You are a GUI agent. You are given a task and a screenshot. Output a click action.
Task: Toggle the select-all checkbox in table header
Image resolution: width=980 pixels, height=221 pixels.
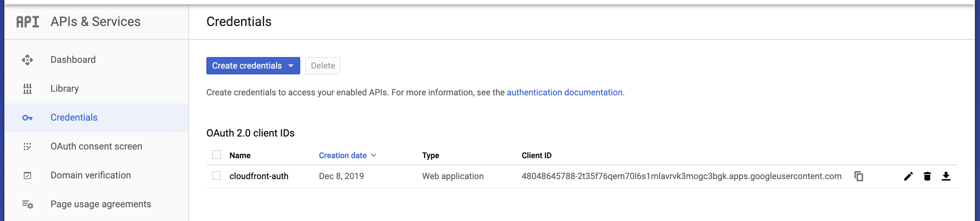[x=216, y=155]
